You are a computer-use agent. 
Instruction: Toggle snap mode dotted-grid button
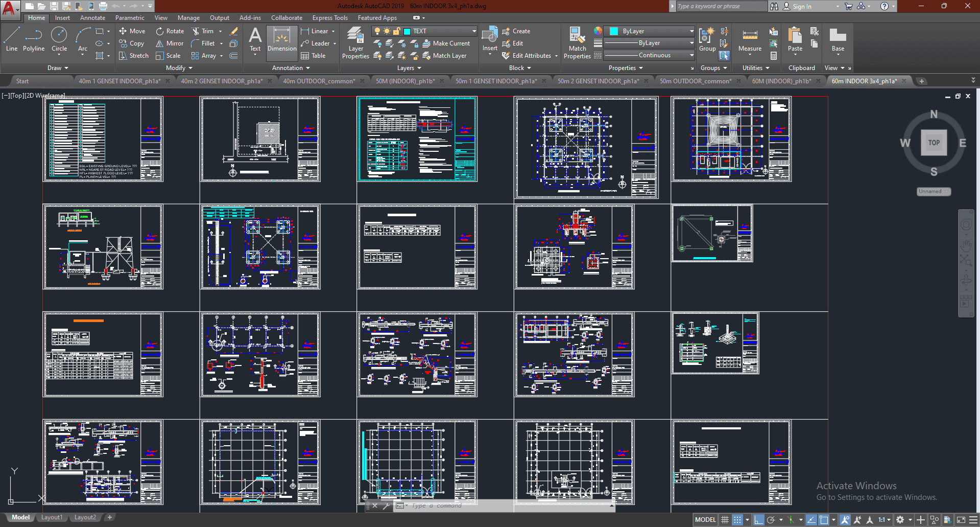(737, 520)
